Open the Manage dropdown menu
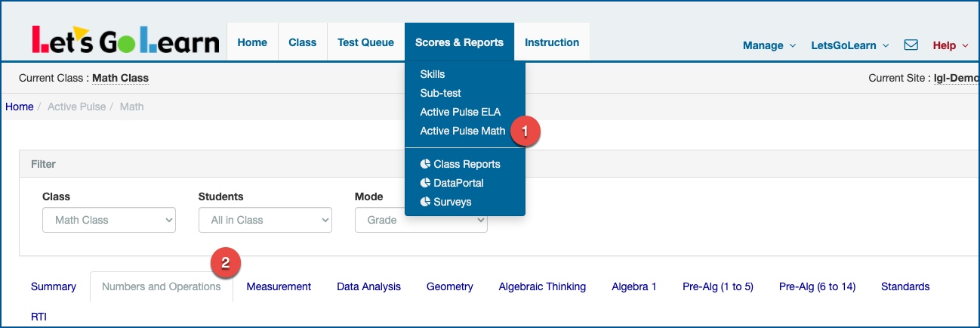980x328 pixels. (769, 45)
